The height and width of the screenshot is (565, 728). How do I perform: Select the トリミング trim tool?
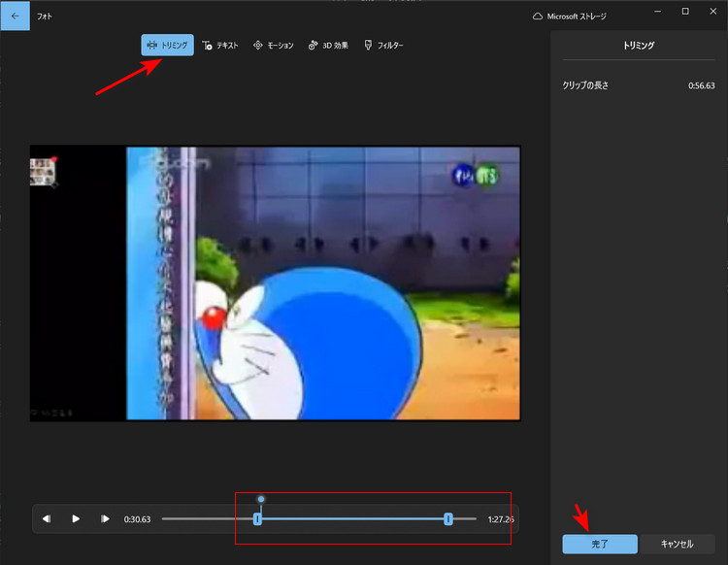point(167,46)
